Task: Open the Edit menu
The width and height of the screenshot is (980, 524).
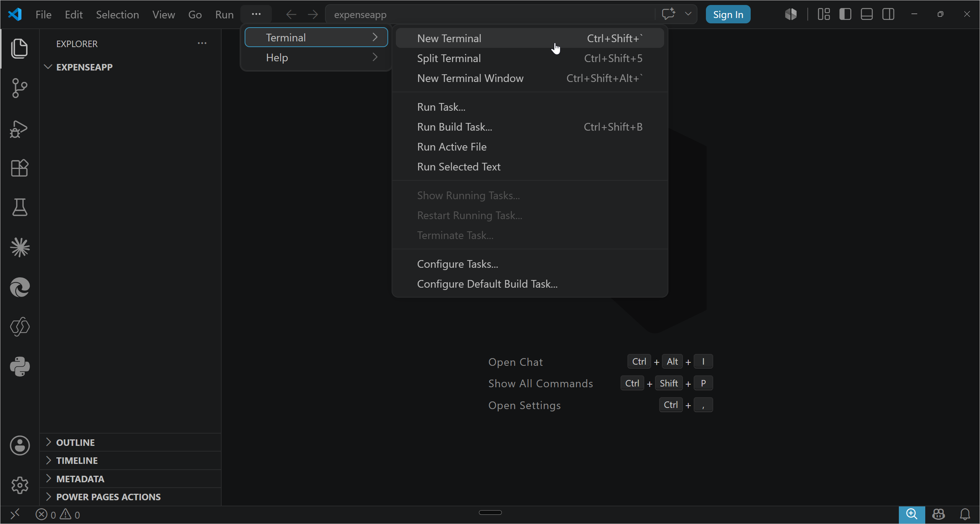Action: (74, 15)
